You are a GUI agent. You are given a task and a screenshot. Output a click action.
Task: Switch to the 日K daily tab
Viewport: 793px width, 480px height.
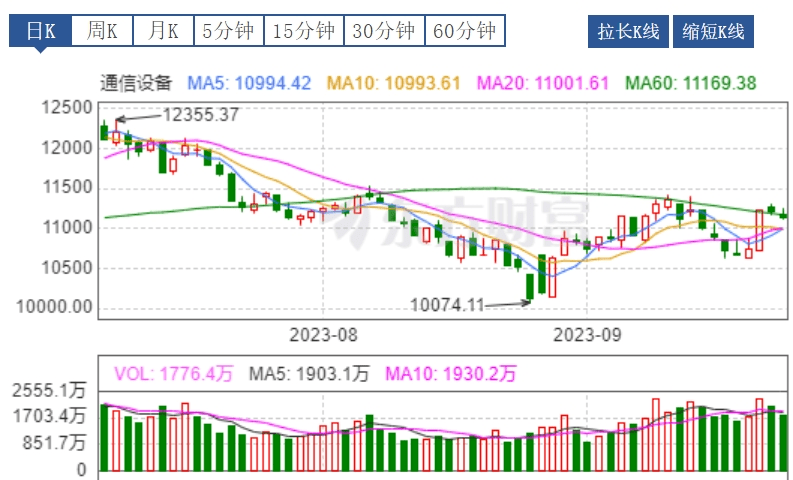(41, 31)
